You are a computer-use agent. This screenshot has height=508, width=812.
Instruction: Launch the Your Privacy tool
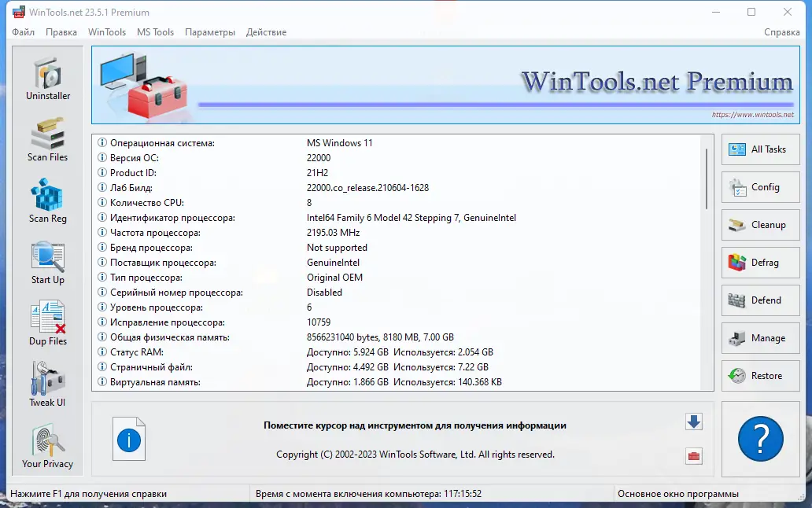[47, 444]
